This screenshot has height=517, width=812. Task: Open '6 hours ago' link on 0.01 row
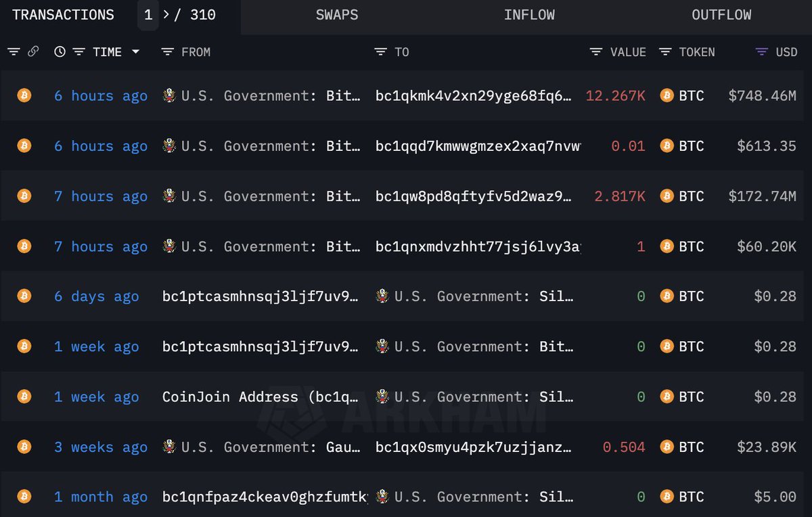click(x=101, y=146)
